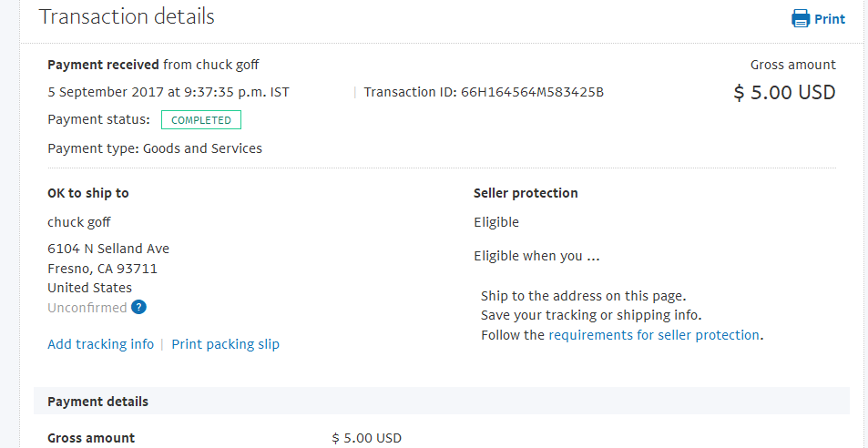Screen dimensions: 868x448
Task: Click the large $ 5.00 USD gross amount
Action: click(x=784, y=92)
